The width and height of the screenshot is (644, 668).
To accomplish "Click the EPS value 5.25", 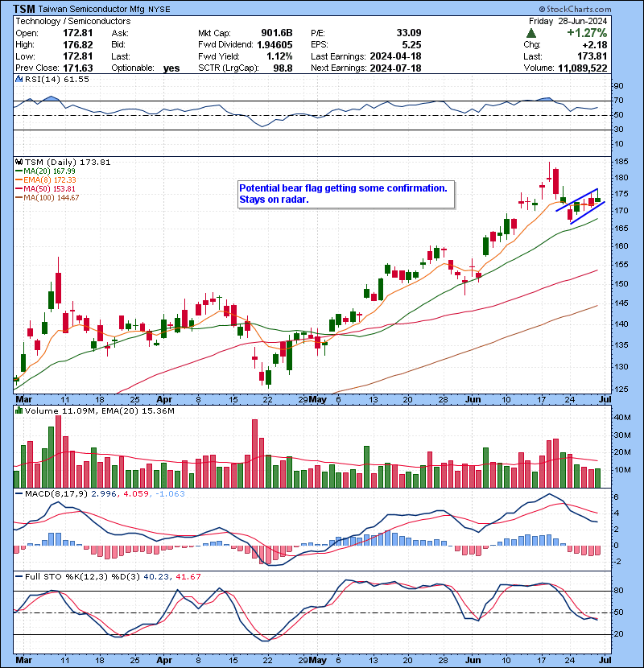I will pyautogui.click(x=411, y=45).
